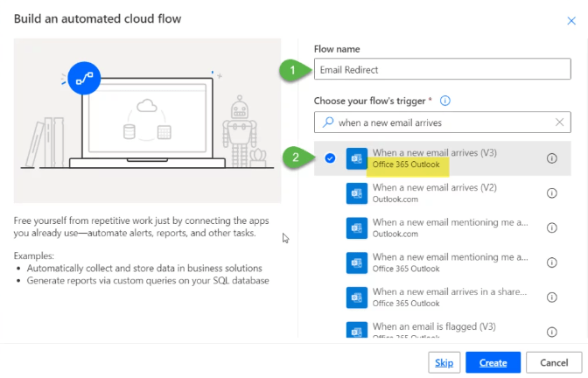The width and height of the screenshot is (588, 378).
Task: Click Outlook icon for 'When an email is flagged (V3)'
Action: point(357,330)
